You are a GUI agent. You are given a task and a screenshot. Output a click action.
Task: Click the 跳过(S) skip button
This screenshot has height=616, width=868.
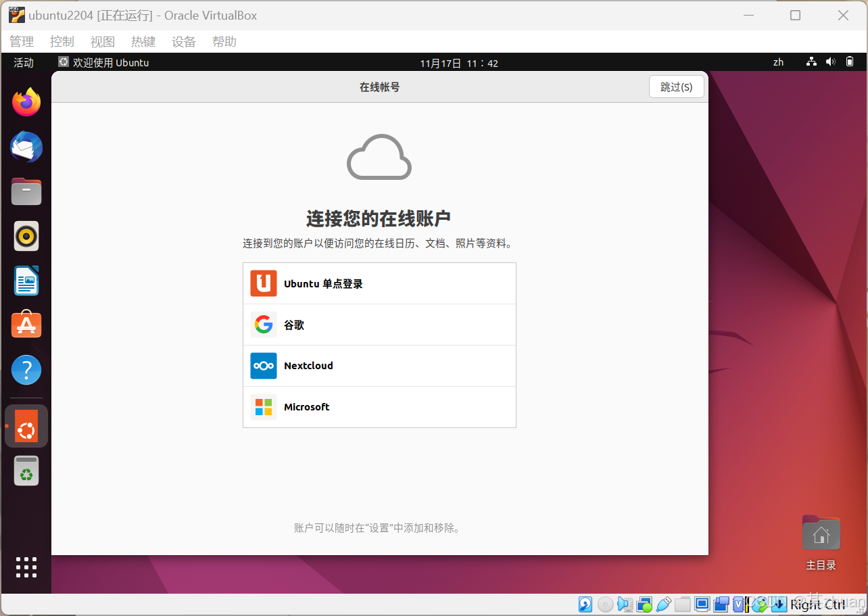point(676,87)
